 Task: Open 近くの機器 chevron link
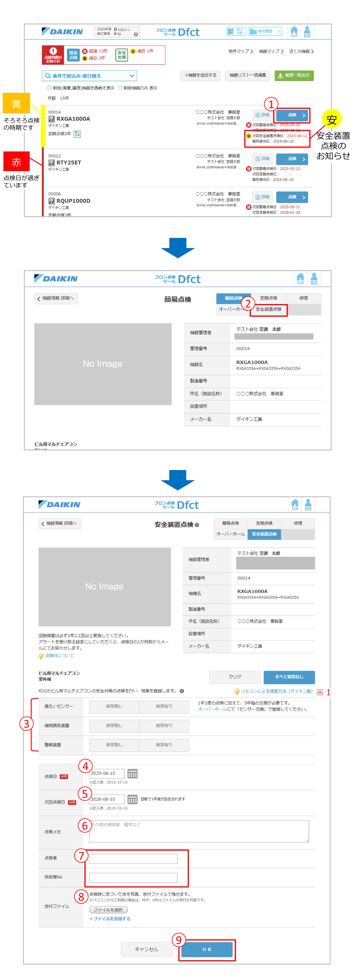click(301, 51)
